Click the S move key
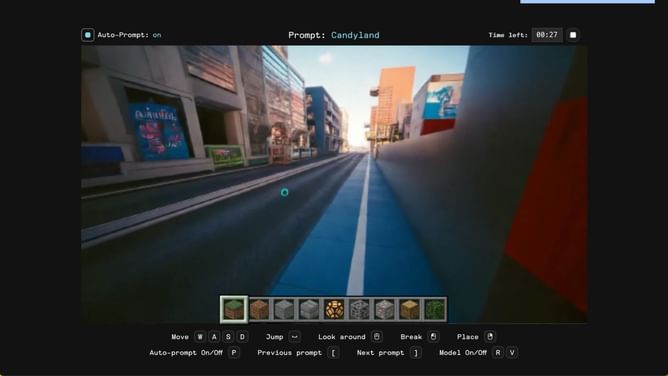Image resolution: width=668 pixels, height=376 pixels. pos(228,337)
